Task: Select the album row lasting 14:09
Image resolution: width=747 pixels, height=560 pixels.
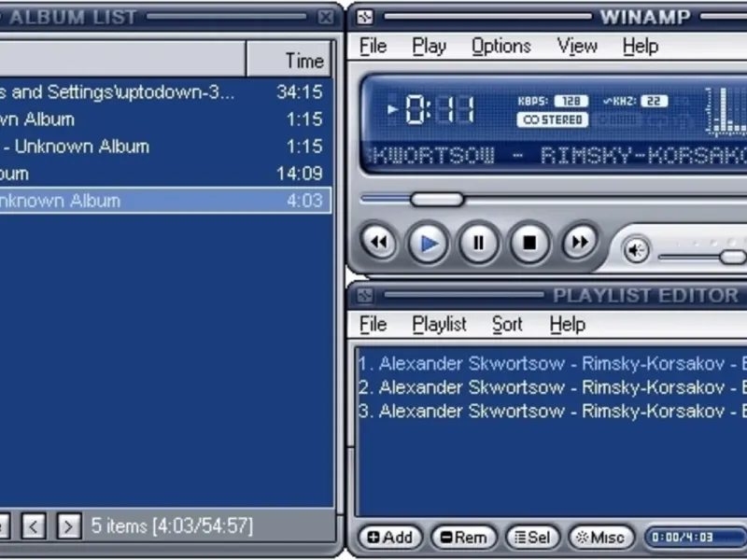Action: (x=165, y=174)
